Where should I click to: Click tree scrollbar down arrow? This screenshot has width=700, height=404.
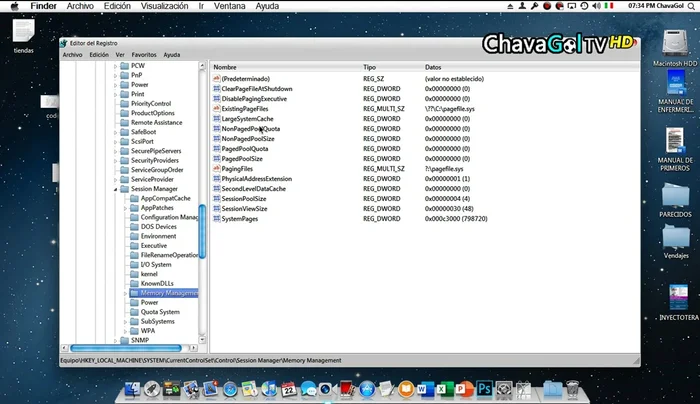pyautogui.click(x=202, y=340)
